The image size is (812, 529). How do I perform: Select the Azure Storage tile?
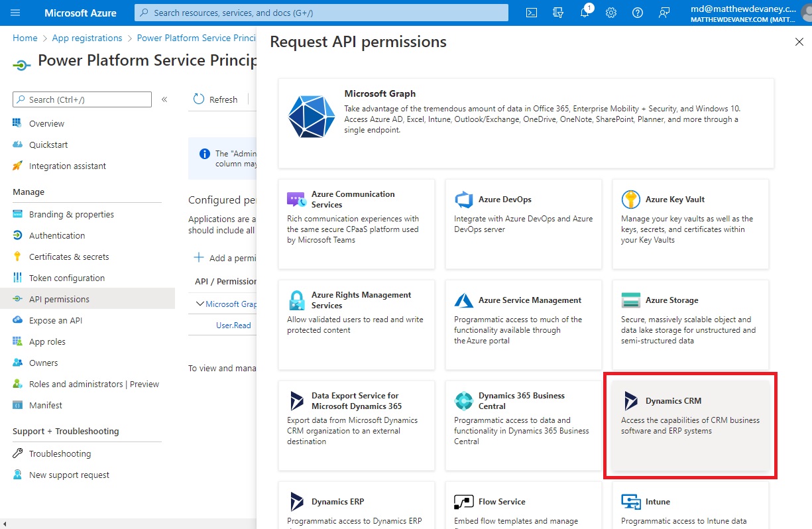690,325
